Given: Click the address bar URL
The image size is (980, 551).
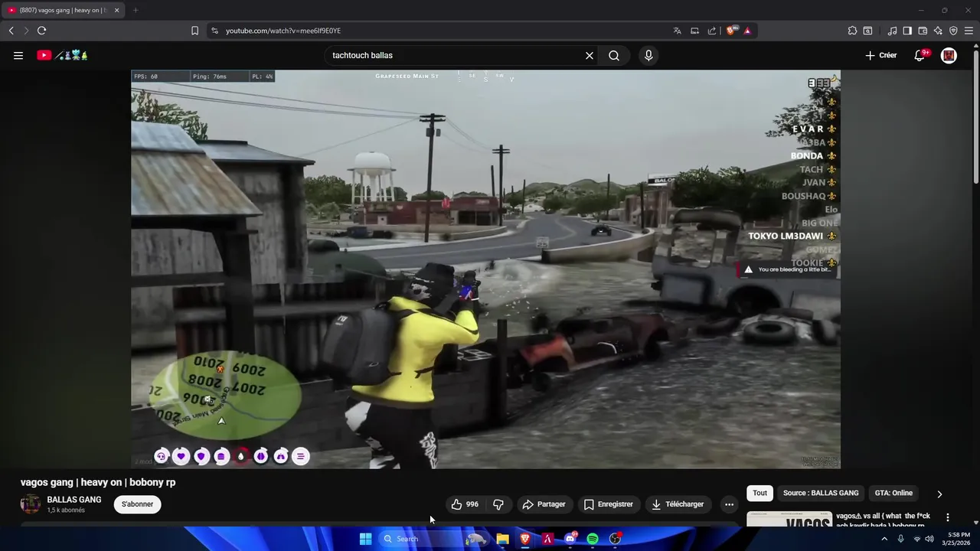Looking at the screenshot, I should point(283,31).
